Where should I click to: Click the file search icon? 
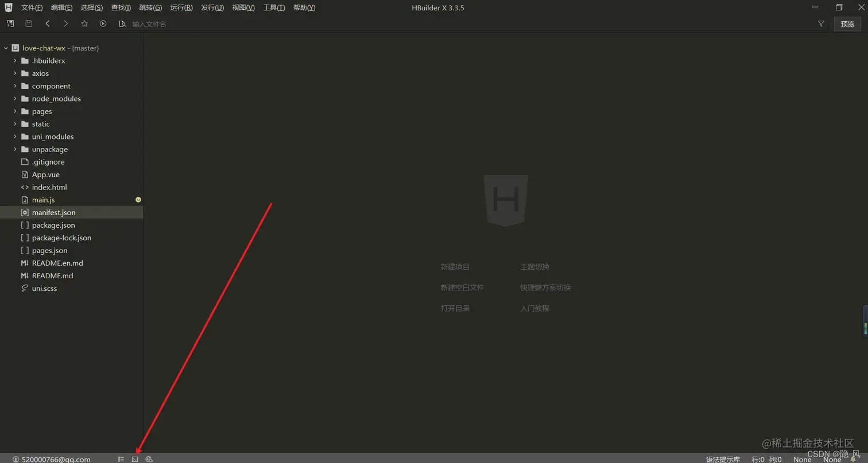122,24
